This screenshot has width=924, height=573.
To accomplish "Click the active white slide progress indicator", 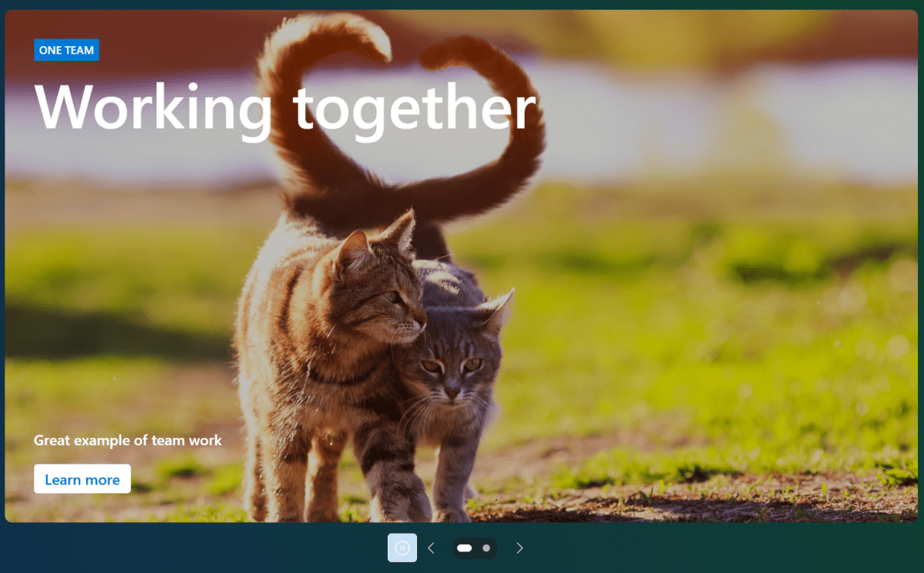I will (465, 548).
